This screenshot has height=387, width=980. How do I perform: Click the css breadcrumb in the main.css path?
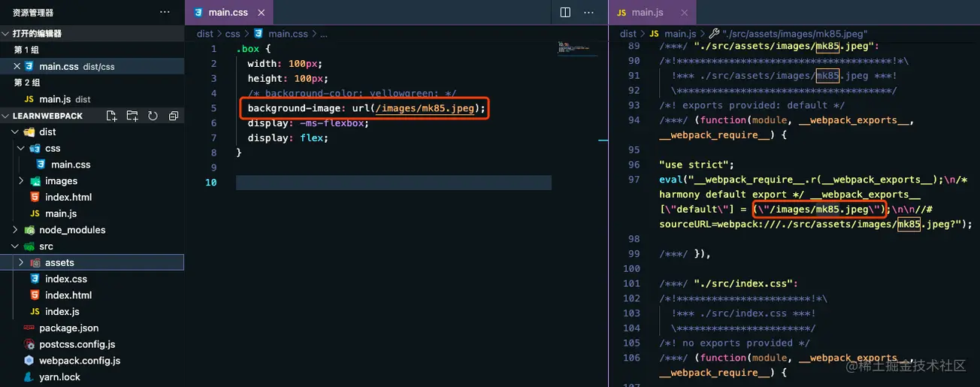(232, 34)
